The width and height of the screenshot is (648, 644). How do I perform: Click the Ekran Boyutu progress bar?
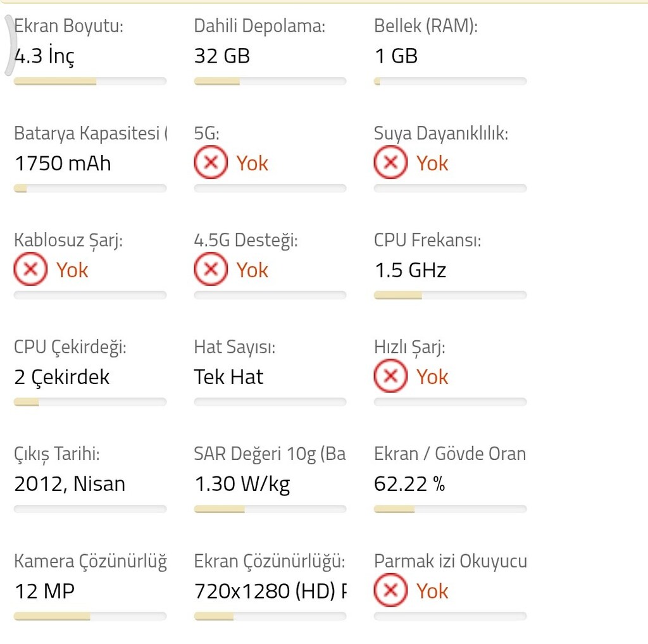click(x=90, y=82)
